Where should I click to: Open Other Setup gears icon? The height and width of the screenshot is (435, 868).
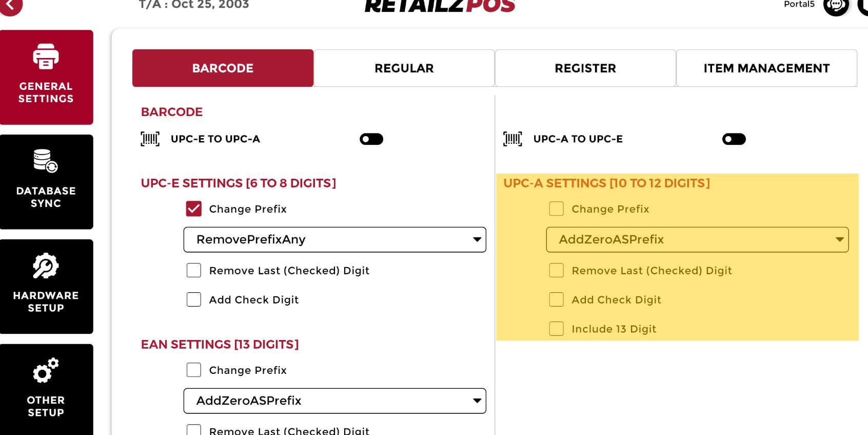tap(46, 370)
